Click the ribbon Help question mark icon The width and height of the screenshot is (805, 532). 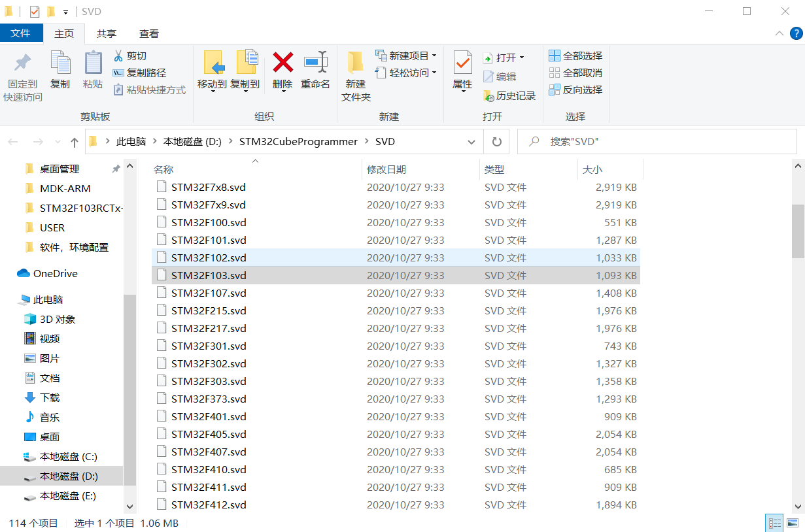click(x=795, y=33)
